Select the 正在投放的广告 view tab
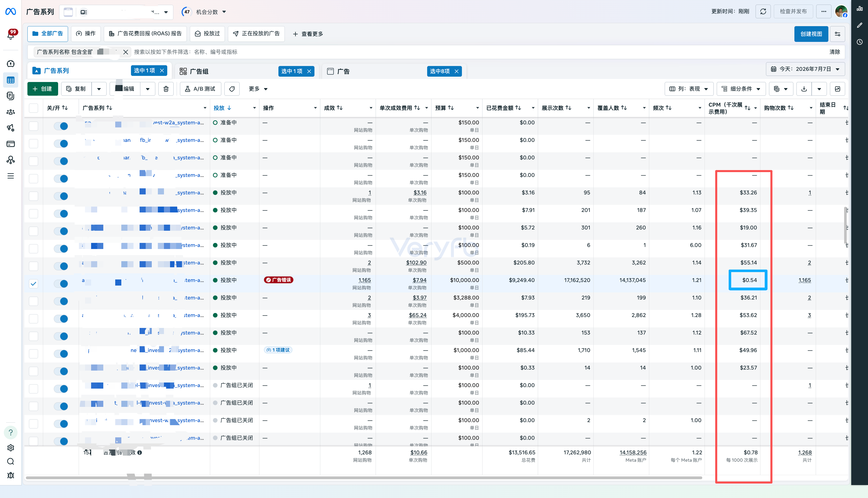 (x=256, y=34)
